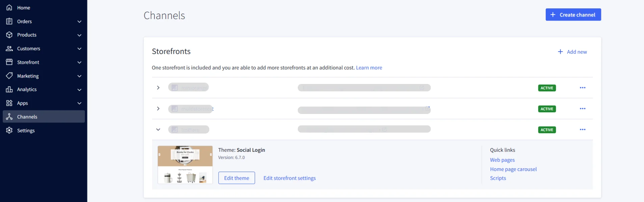Image resolution: width=644 pixels, height=202 pixels.
Task: Click the Orders clipboard icon
Action: 9,21
